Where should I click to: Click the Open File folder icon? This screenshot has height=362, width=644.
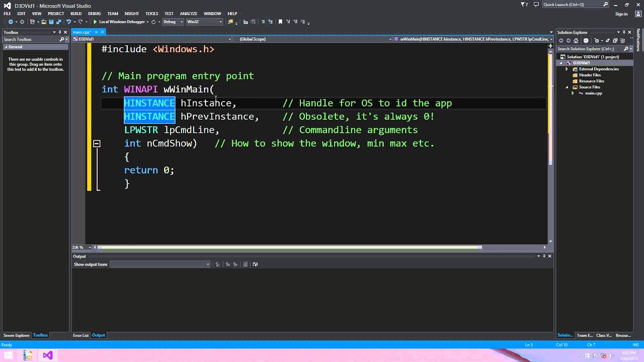(x=44, y=22)
